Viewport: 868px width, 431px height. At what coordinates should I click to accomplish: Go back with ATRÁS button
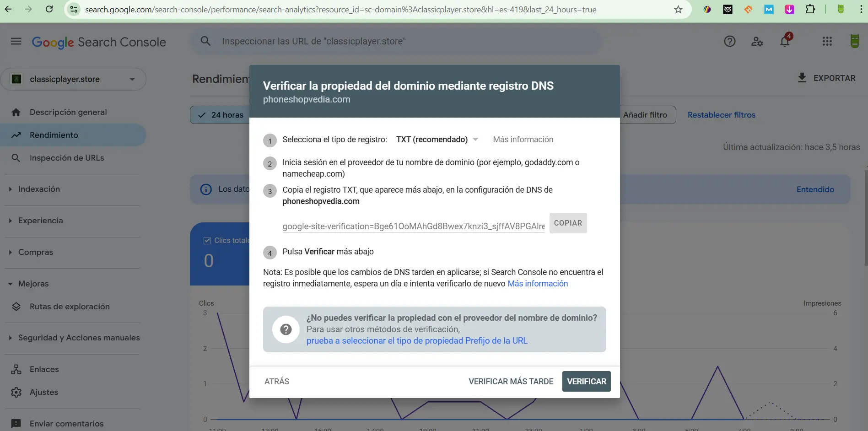(x=277, y=381)
